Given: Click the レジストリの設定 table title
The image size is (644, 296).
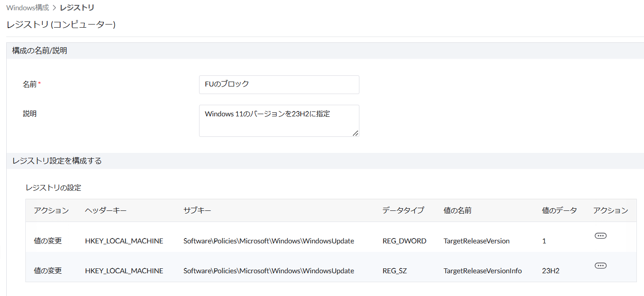Looking at the screenshot, I should click(53, 188).
